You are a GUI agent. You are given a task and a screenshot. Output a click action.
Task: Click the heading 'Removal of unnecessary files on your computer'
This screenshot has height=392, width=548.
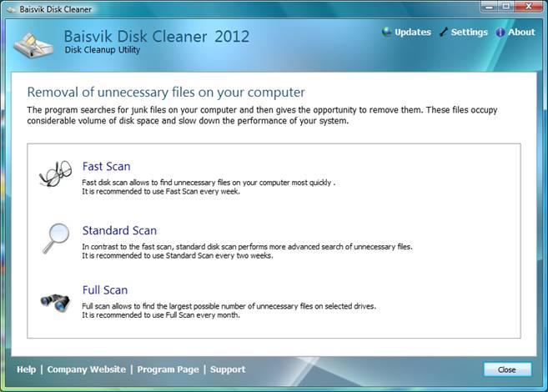point(166,93)
